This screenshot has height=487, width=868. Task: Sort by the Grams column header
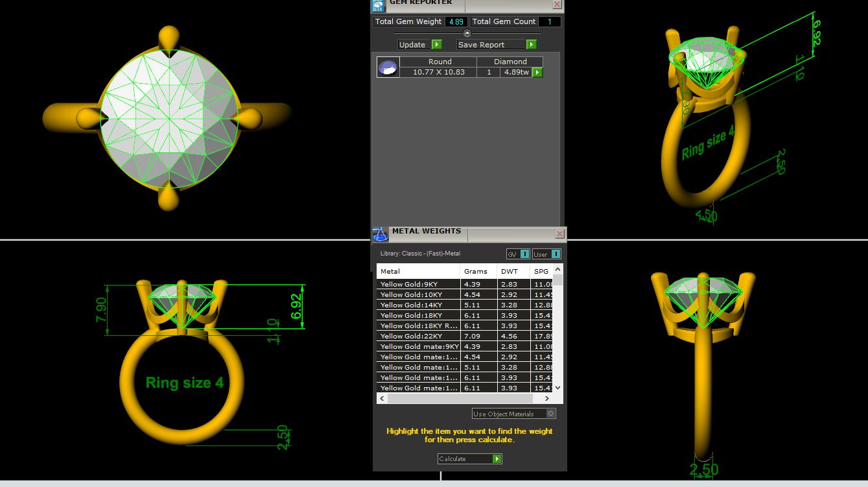pos(478,271)
